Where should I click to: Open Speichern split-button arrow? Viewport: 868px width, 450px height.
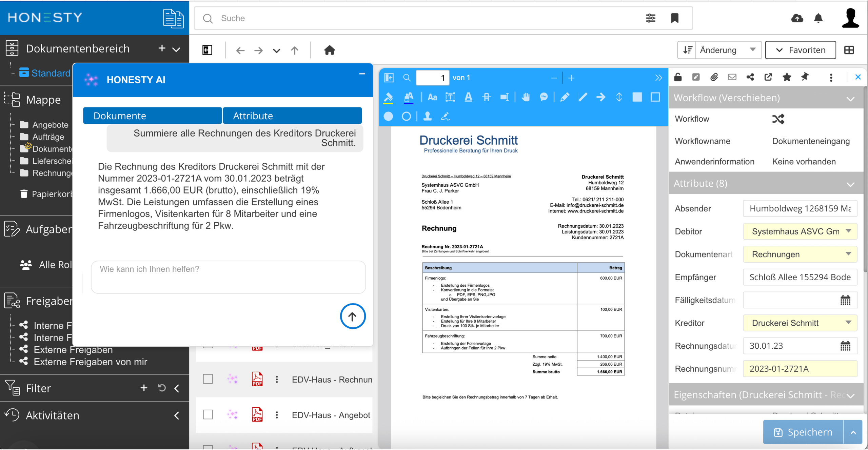(x=853, y=432)
